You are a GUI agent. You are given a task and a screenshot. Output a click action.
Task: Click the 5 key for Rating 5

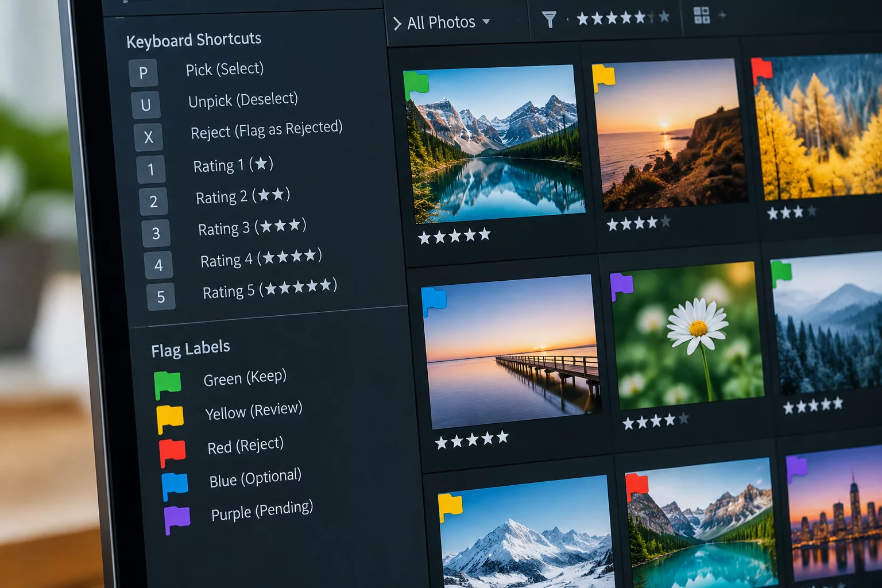(161, 296)
